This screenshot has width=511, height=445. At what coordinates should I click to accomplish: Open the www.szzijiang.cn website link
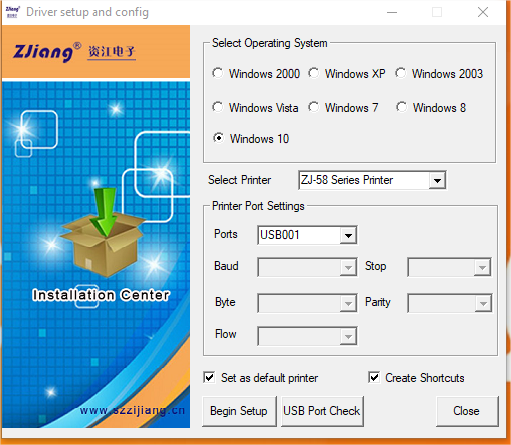coord(132,410)
